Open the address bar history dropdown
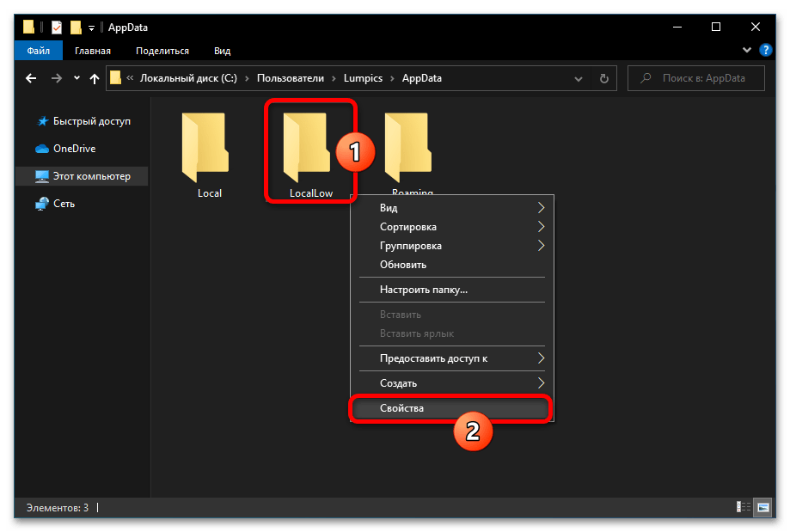The width and height of the screenshot is (790, 532). [x=577, y=78]
